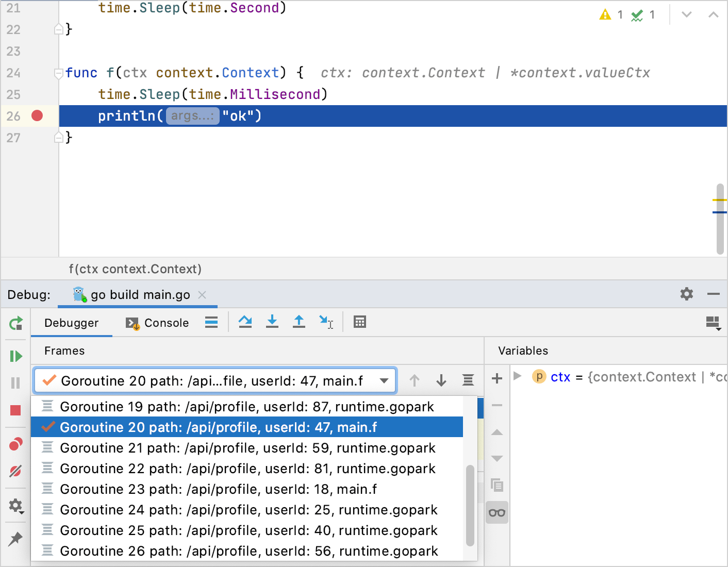Select the Debugger tab
The height and width of the screenshot is (567, 728).
coord(71,323)
